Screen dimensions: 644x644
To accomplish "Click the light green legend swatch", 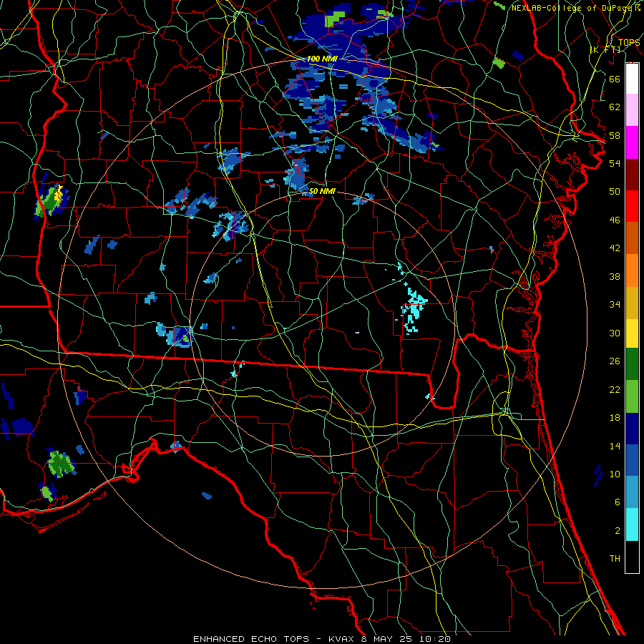I will [x=632, y=396].
